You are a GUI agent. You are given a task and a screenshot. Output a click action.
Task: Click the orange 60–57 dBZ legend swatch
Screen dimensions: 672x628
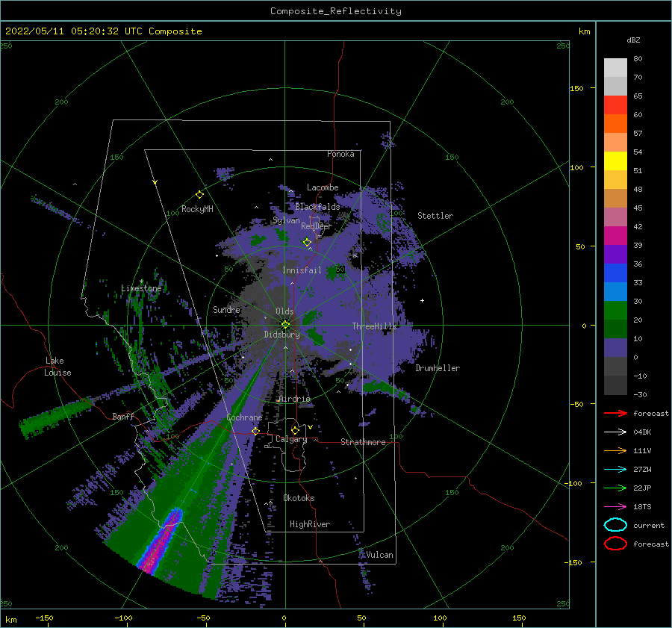tap(615, 123)
